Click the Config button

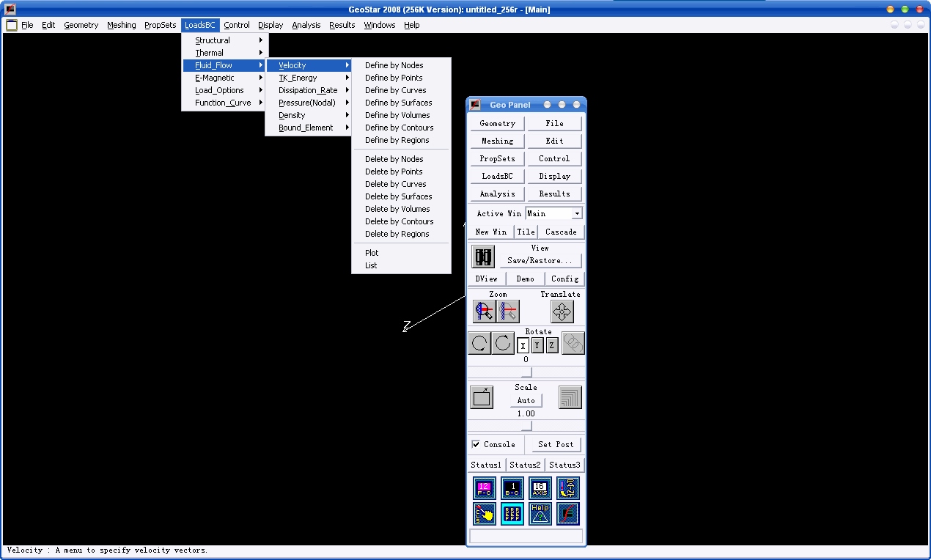click(565, 279)
